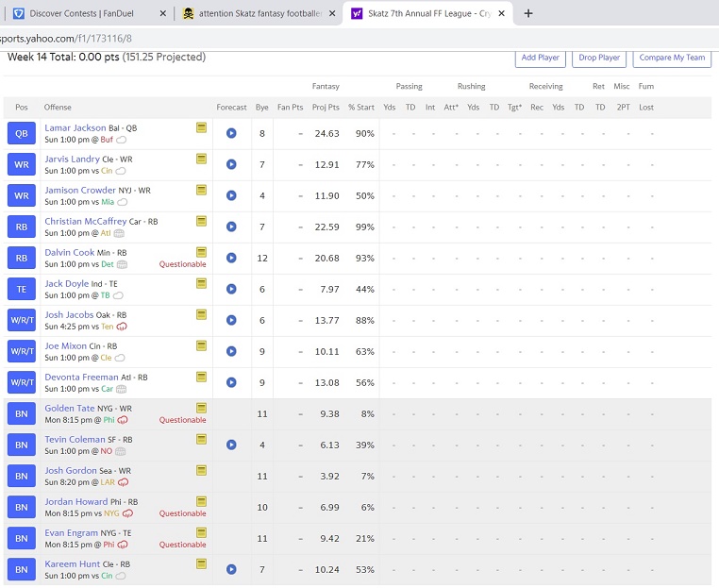
Task: Click Golden Tate's BN bench slot
Action: (22, 414)
